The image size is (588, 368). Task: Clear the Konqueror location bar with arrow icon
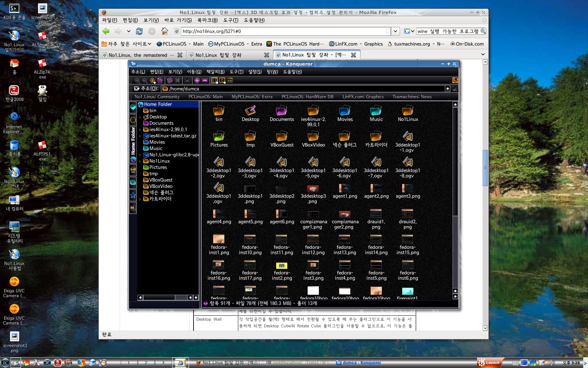pos(137,89)
